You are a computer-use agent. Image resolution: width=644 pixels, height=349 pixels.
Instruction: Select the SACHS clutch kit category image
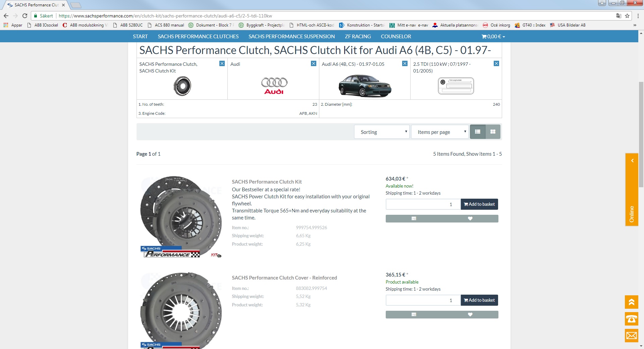point(182,86)
